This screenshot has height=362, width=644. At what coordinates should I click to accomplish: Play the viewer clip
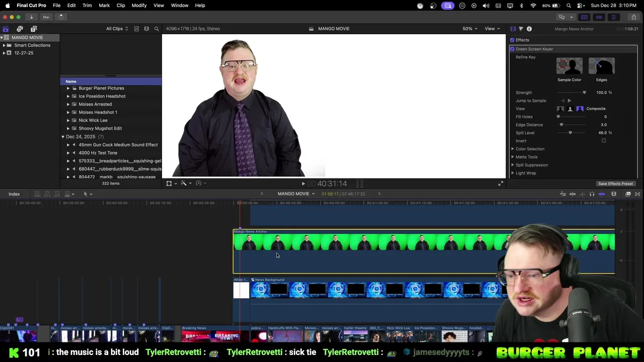coord(303,184)
